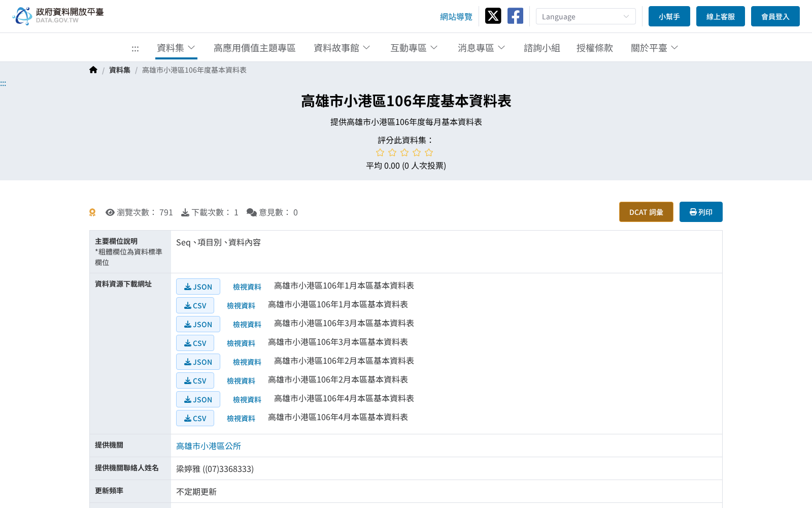Rate dataset with first star
This screenshot has width=812, height=508.
(x=380, y=152)
